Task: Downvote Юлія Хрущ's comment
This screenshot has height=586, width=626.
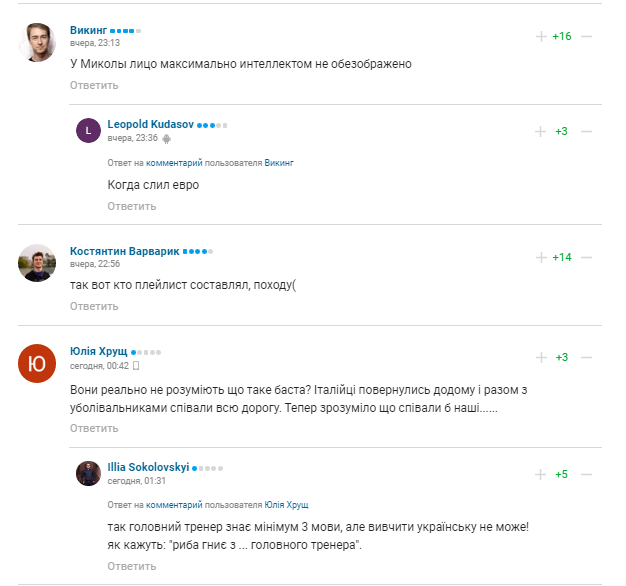Action: [587, 357]
